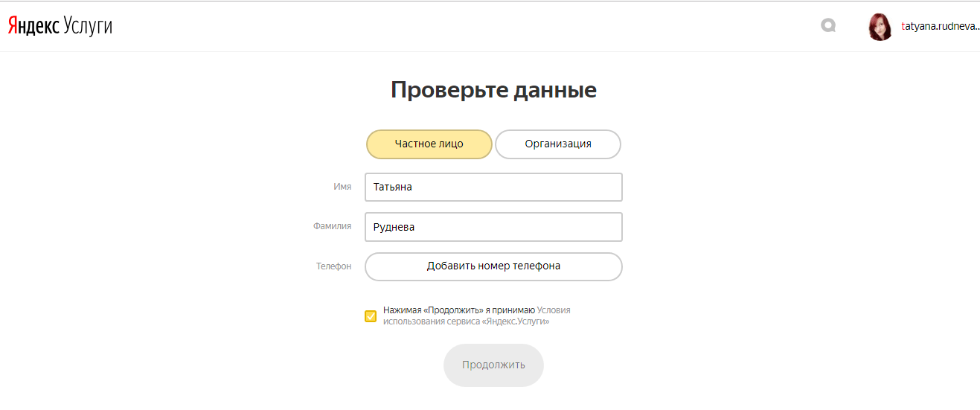Uncheck the terms acceptance checkbox
Viewport: 980px width, 410px height.
371,316
